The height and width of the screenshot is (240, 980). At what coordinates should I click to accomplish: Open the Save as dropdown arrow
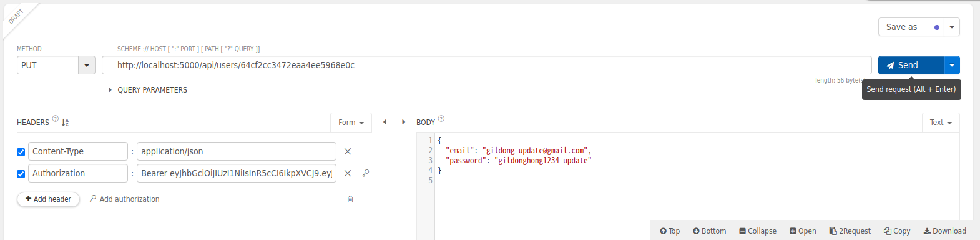click(952, 27)
